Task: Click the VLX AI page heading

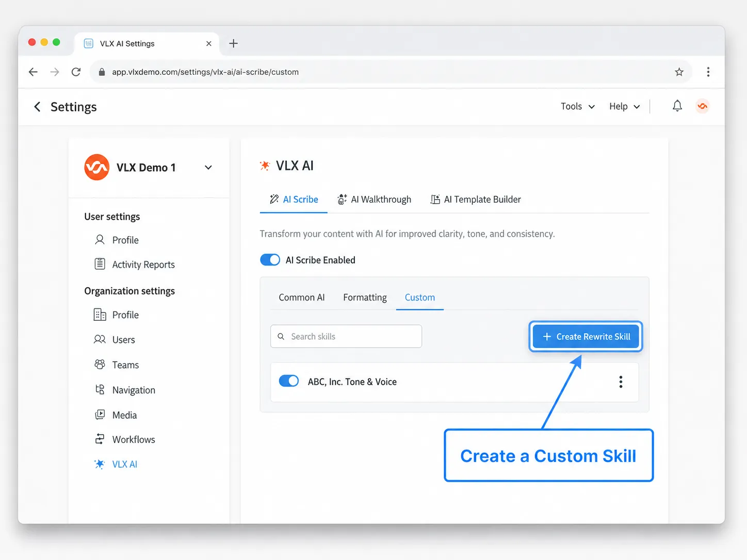Action: pyautogui.click(x=295, y=166)
